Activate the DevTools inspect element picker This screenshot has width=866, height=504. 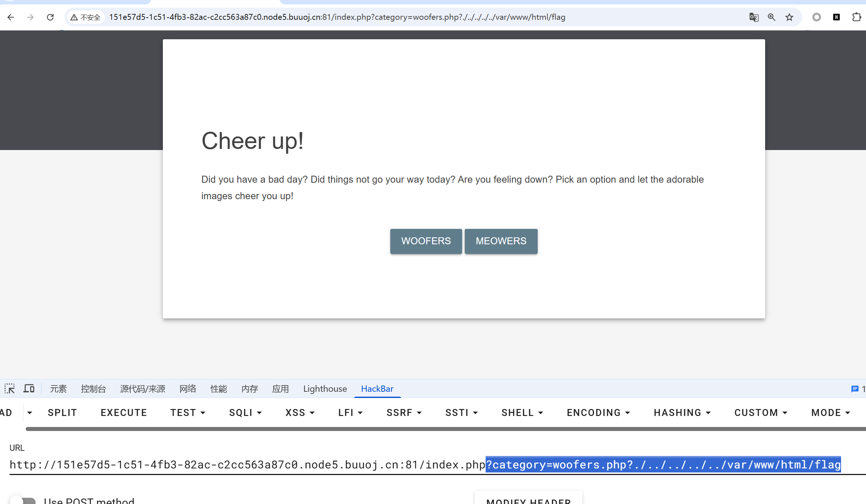pos(10,389)
